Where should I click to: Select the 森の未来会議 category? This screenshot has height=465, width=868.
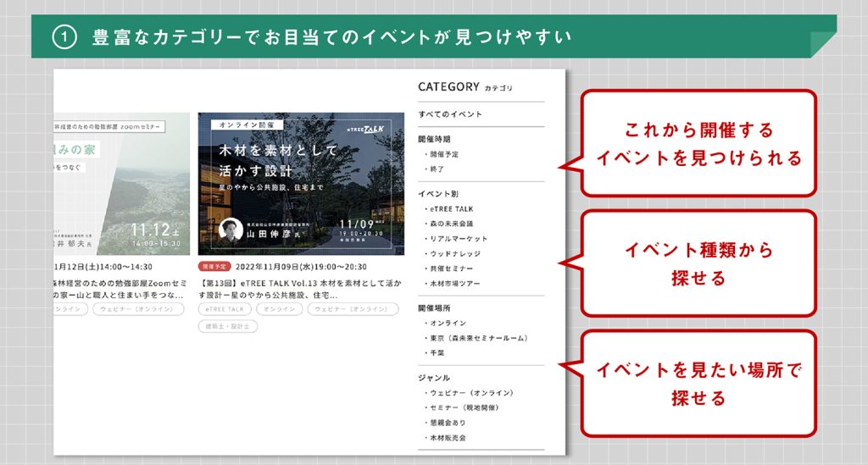point(452,224)
